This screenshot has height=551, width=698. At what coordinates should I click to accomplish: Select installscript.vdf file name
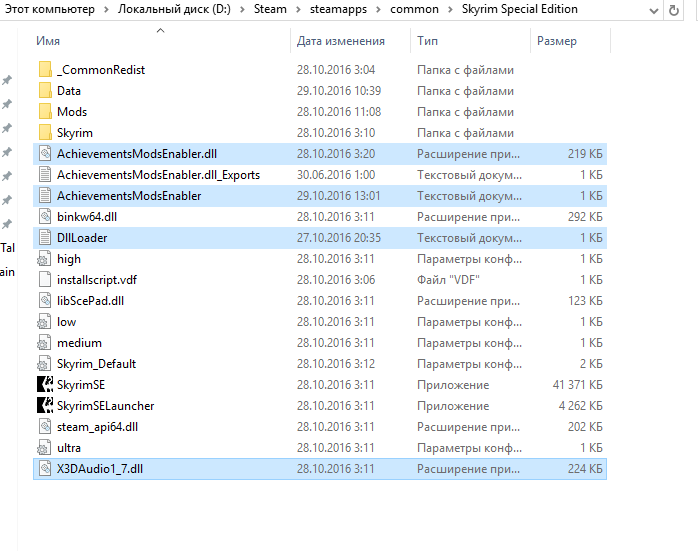tap(97, 280)
